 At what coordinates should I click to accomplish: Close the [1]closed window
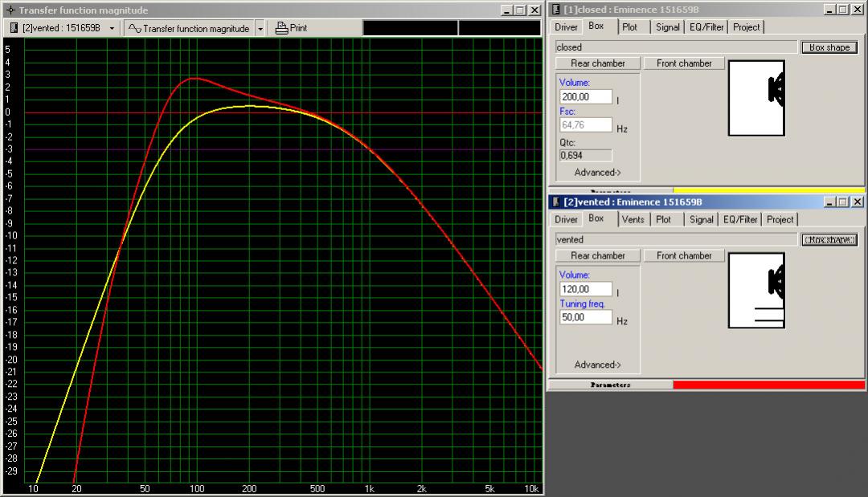point(857,10)
